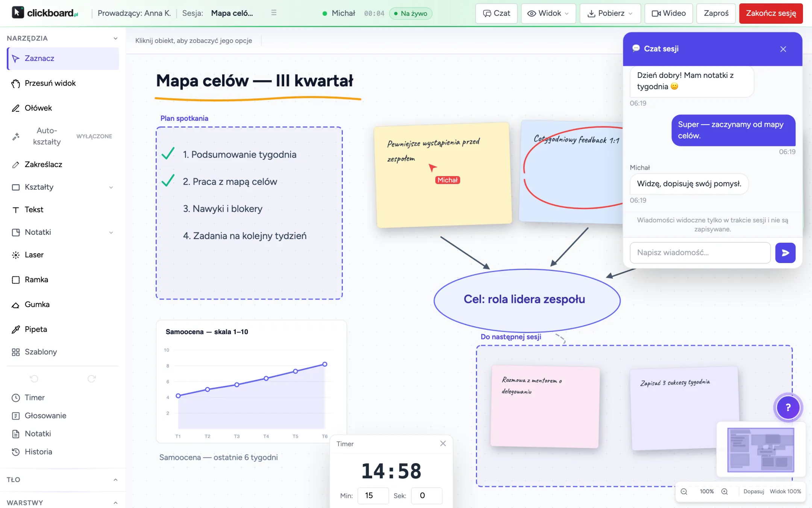Screen dimensions: 812x508
Task: Reset zoom with Widok 100%
Action: click(785, 491)
